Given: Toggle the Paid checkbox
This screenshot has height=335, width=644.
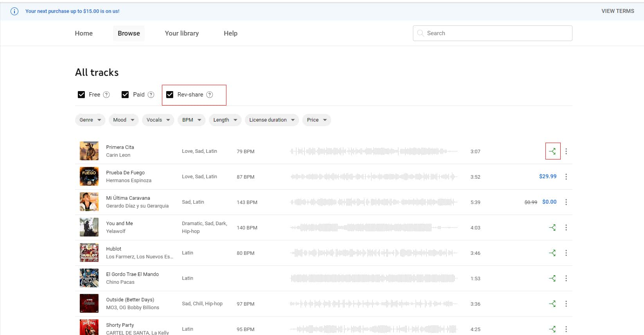Looking at the screenshot, I should click(125, 95).
